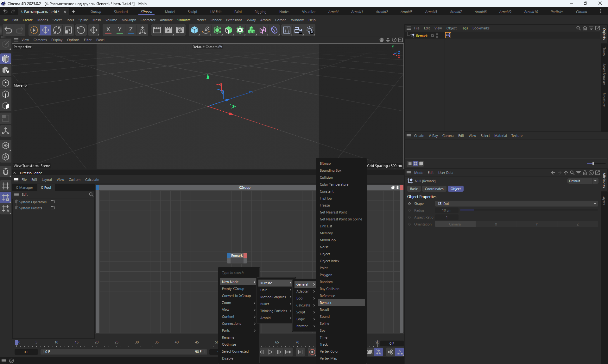The image size is (608, 364).
Task: Toggle record active objects button
Action: 312,352
